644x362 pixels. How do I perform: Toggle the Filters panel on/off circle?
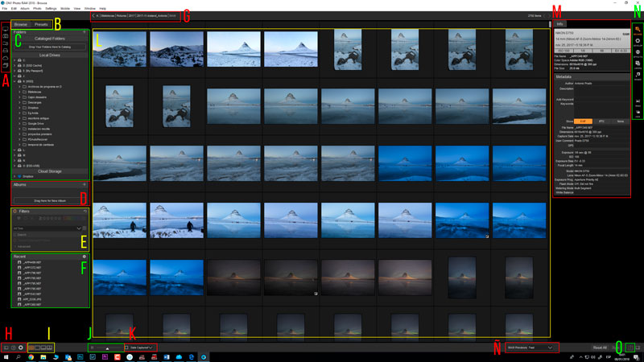pyautogui.click(x=15, y=211)
